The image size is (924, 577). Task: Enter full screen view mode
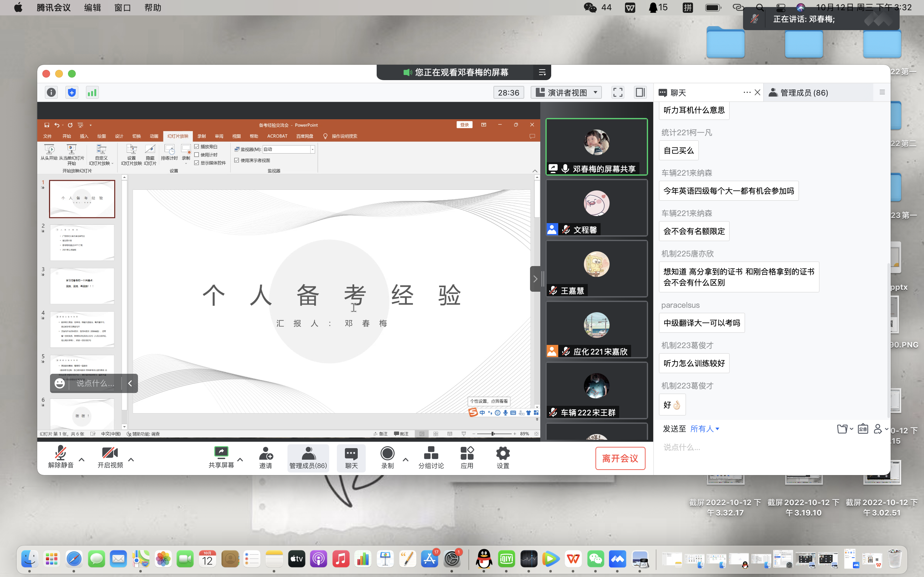point(617,92)
